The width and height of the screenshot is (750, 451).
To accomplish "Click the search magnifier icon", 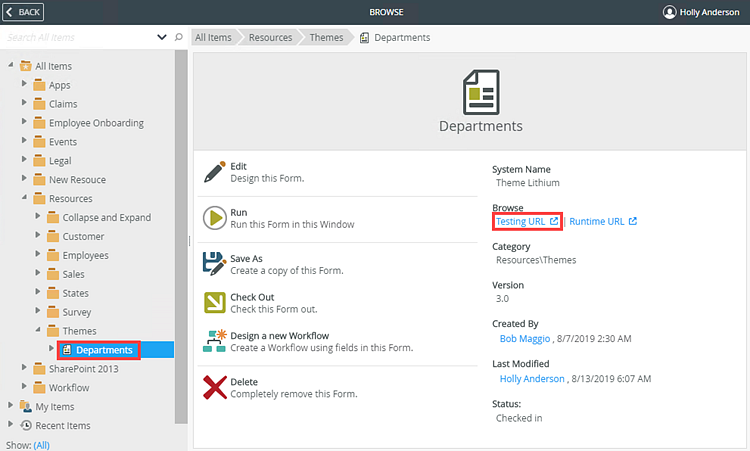I will (x=179, y=37).
